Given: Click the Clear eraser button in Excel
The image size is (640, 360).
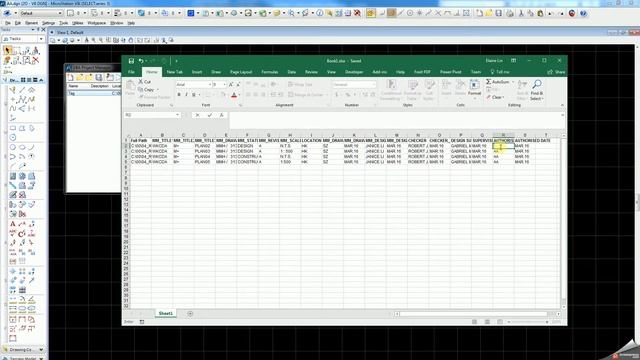Looking at the screenshot, I should pyautogui.click(x=495, y=97).
